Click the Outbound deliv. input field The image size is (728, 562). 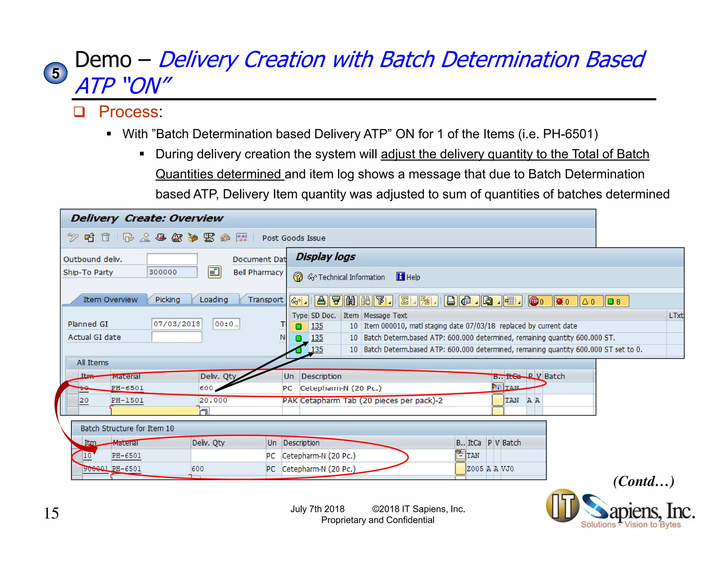pyautogui.click(x=172, y=259)
